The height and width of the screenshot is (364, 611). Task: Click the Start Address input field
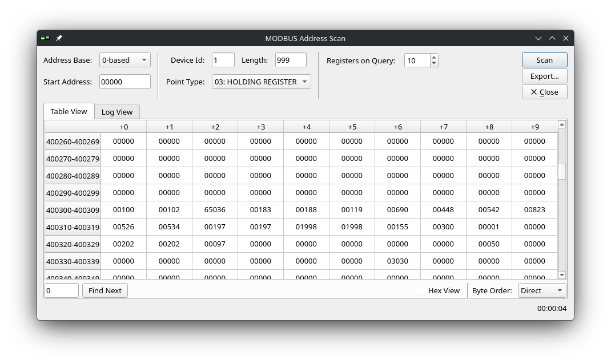pyautogui.click(x=124, y=82)
